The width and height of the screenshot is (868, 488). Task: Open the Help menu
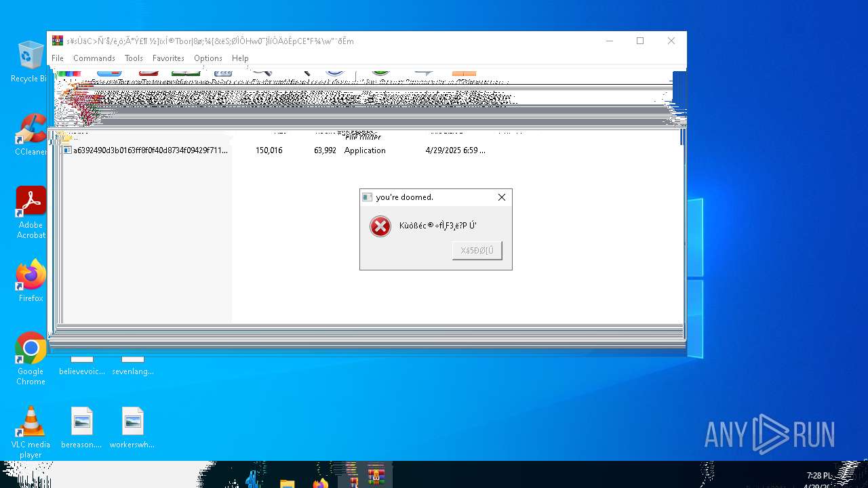click(x=240, y=58)
